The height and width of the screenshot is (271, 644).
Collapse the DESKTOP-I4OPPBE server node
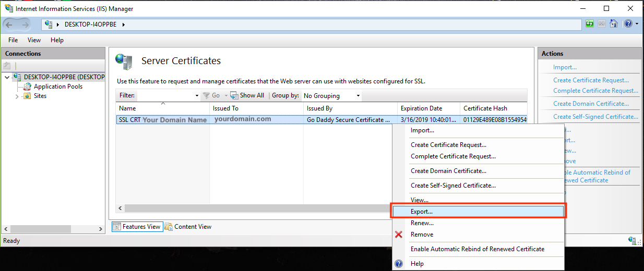pos(6,77)
